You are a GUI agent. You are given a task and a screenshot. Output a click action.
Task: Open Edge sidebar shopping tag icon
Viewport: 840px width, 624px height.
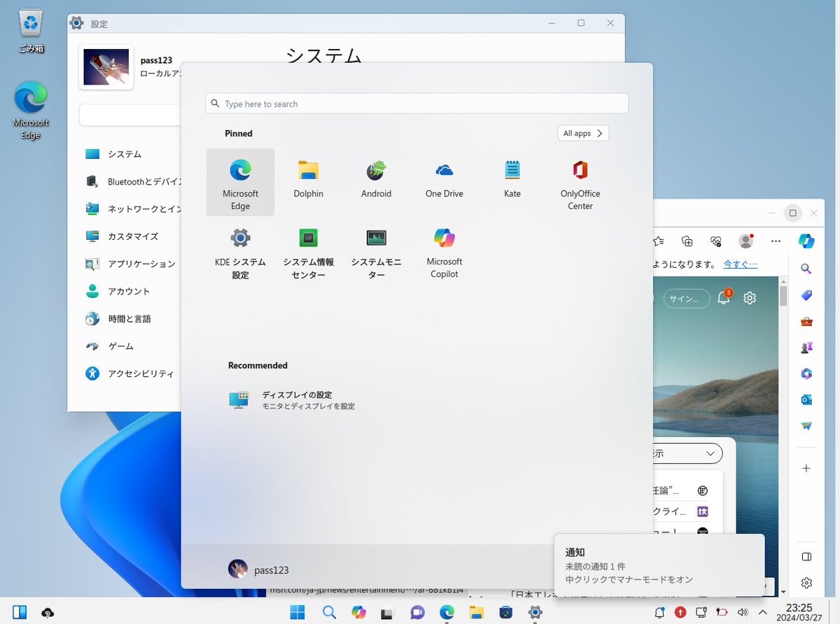click(x=806, y=295)
